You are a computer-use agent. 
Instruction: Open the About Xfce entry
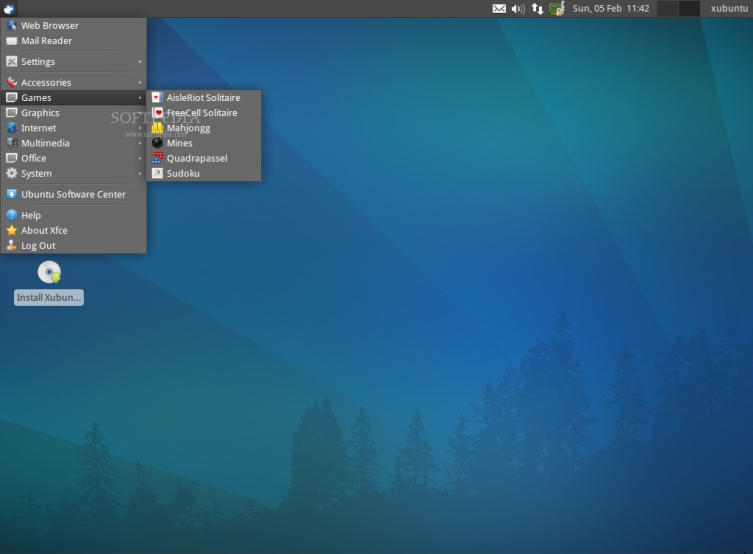tap(73, 230)
